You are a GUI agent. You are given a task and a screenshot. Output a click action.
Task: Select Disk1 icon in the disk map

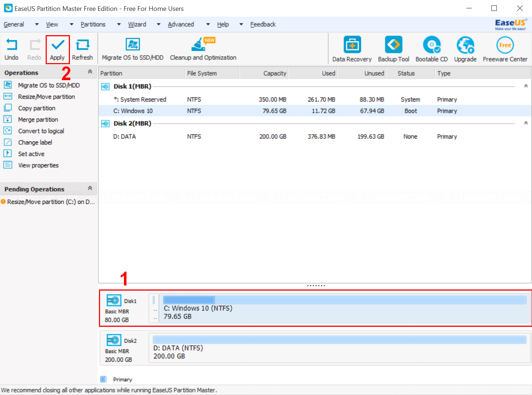tap(114, 300)
